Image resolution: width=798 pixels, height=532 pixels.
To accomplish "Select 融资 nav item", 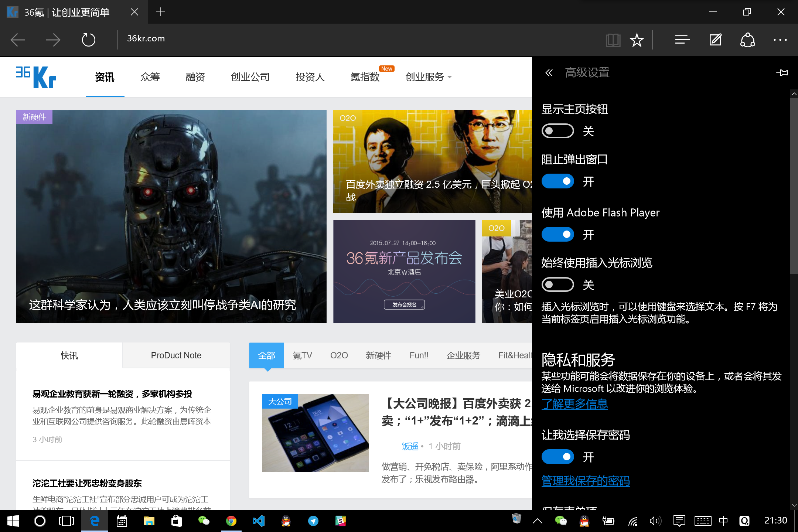I will pyautogui.click(x=195, y=77).
